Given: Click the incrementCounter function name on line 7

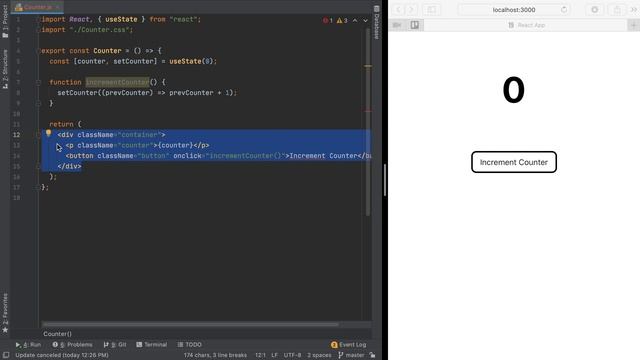Looking at the screenshot, I should (x=117, y=82).
